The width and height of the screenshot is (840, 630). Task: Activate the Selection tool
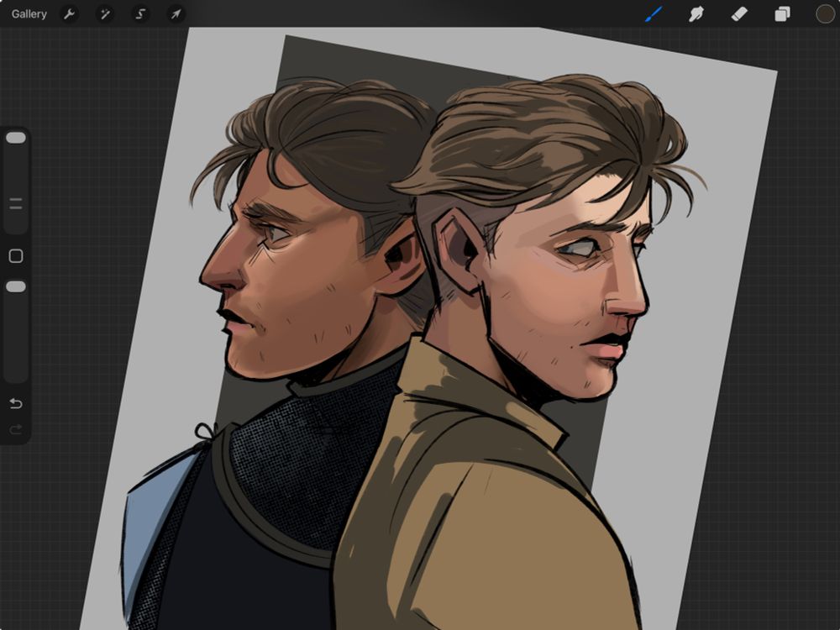tap(140, 14)
